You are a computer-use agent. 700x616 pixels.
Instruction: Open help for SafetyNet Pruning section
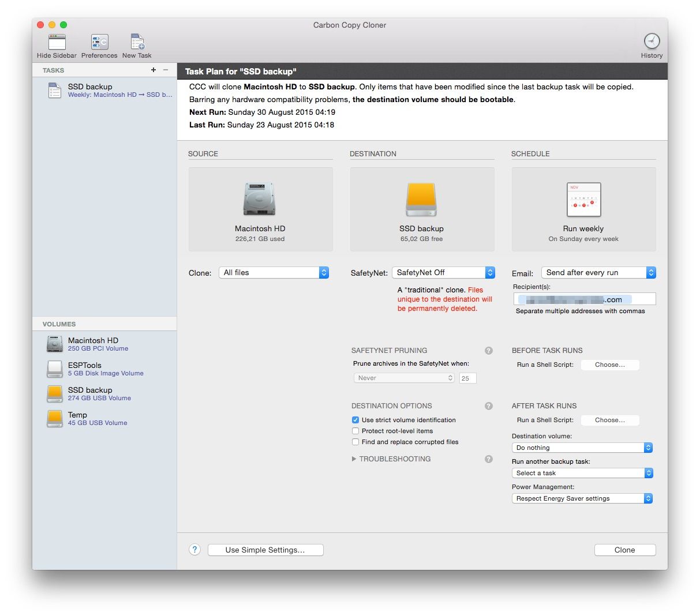(x=489, y=351)
